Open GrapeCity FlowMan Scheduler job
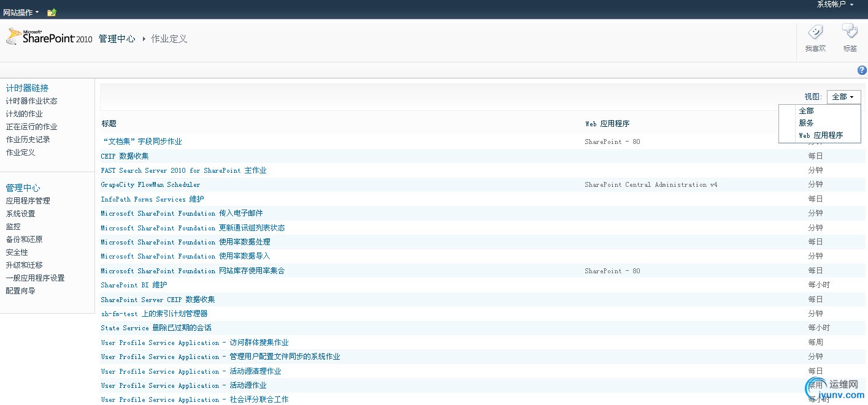This screenshot has width=868, height=405. coord(150,184)
